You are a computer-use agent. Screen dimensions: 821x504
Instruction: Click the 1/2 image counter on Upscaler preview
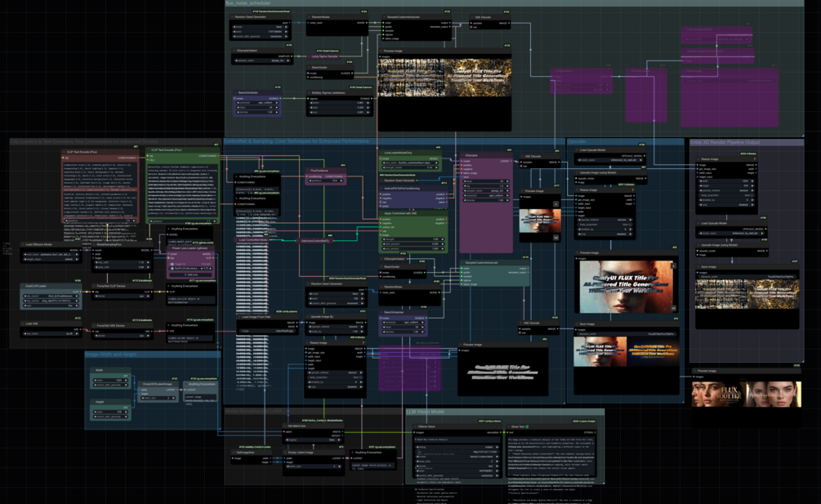click(x=673, y=308)
